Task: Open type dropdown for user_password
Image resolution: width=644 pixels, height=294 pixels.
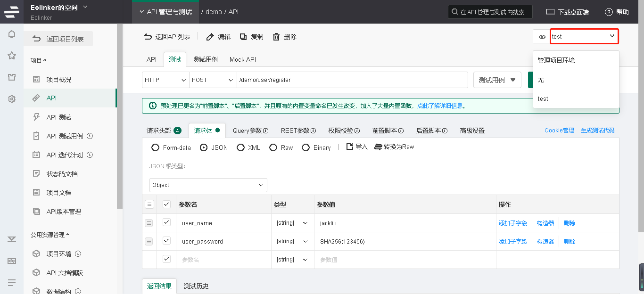Action: click(292, 241)
